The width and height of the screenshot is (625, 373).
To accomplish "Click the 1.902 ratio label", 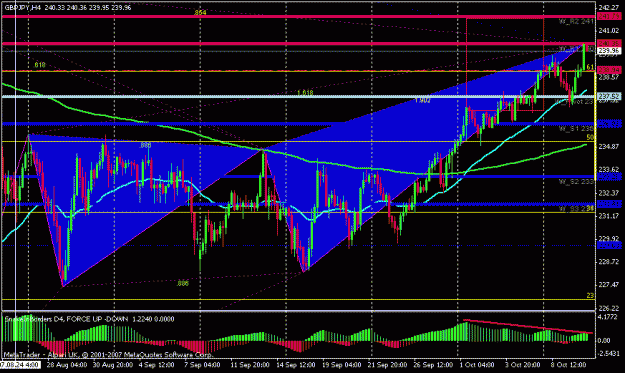I will pyautogui.click(x=423, y=100).
